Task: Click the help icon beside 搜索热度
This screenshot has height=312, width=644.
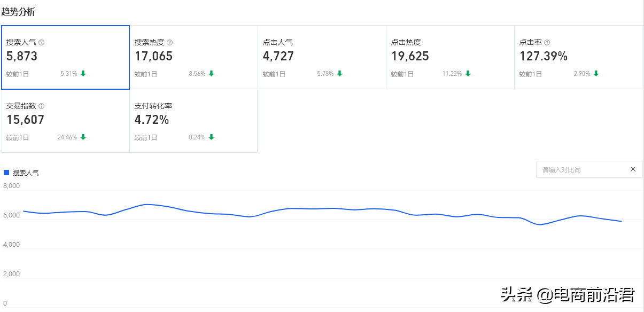Action: click(x=170, y=42)
